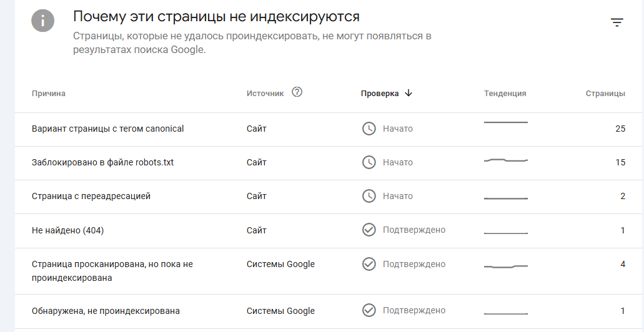Sort by Проверка column arrow
The image size is (644, 332).
coord(409,93)
